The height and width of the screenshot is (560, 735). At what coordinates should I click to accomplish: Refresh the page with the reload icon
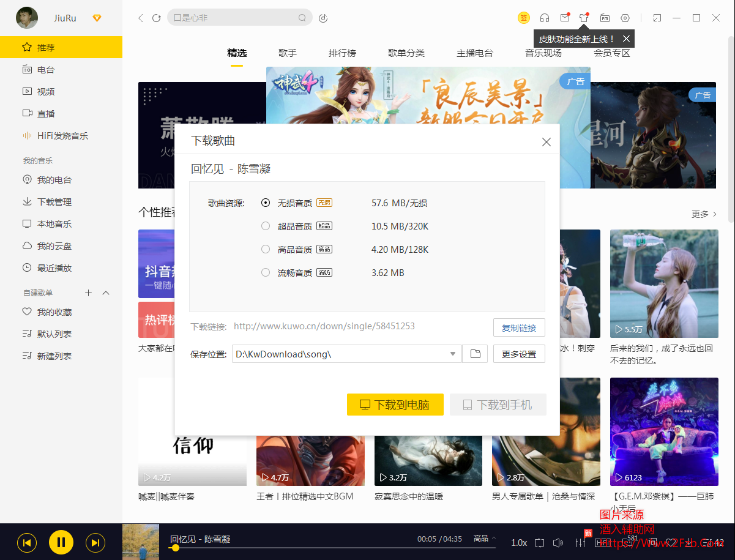pos(157,18)
